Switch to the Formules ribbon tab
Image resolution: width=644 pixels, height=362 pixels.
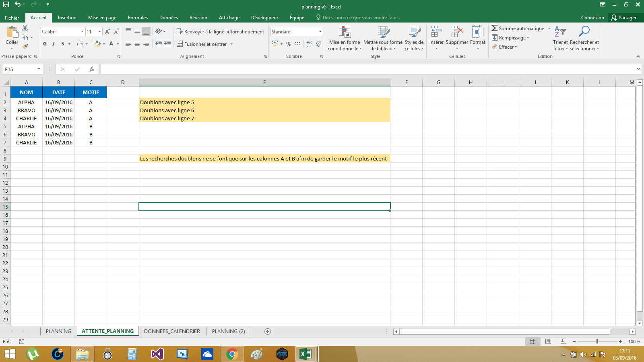point(138,18)
